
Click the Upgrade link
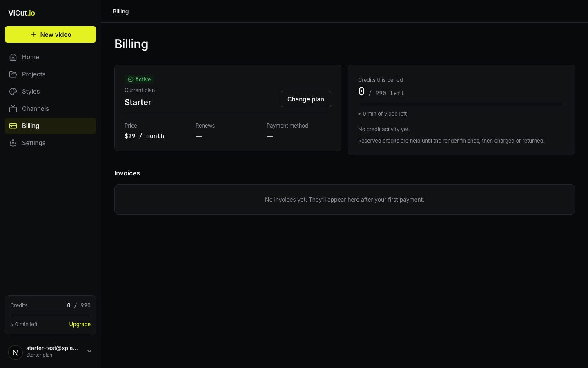point(80,324)
